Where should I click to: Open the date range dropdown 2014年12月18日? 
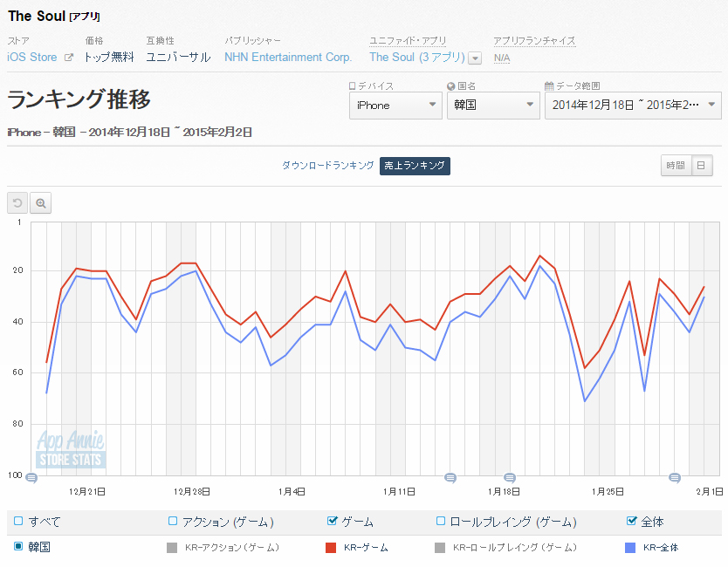633,106
